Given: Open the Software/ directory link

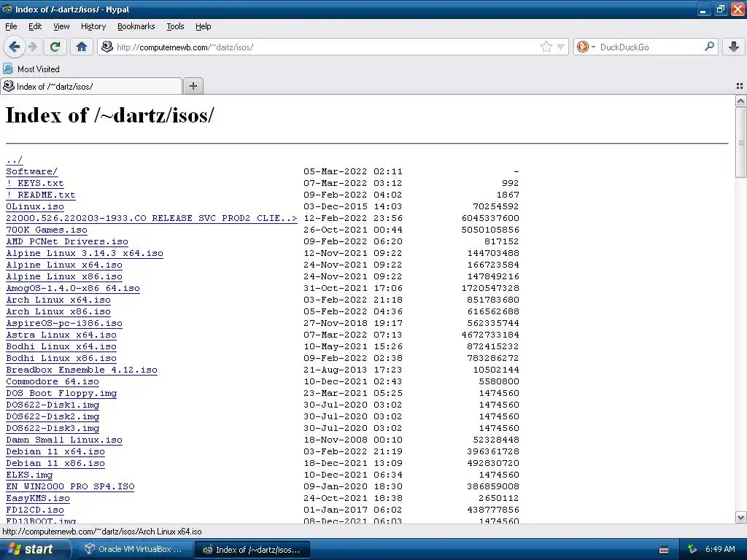Looking at the screenshot, I should [31, 171].
